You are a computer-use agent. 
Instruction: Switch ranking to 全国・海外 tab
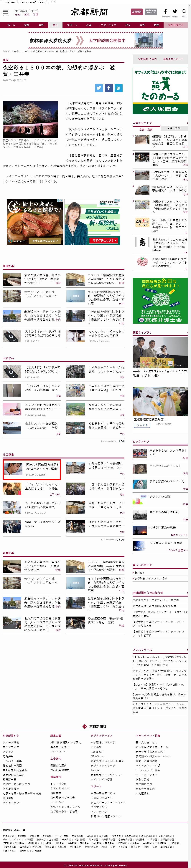tap(174, 128)
